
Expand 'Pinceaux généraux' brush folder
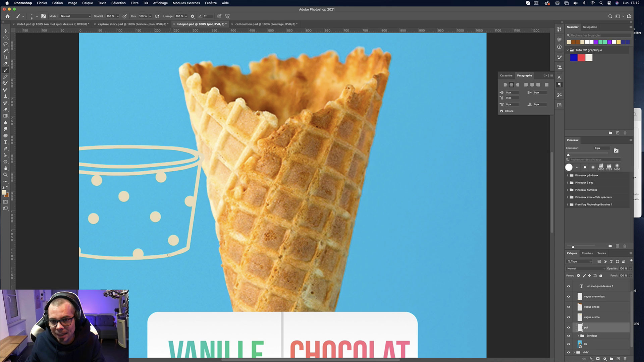tap(568, 175)
